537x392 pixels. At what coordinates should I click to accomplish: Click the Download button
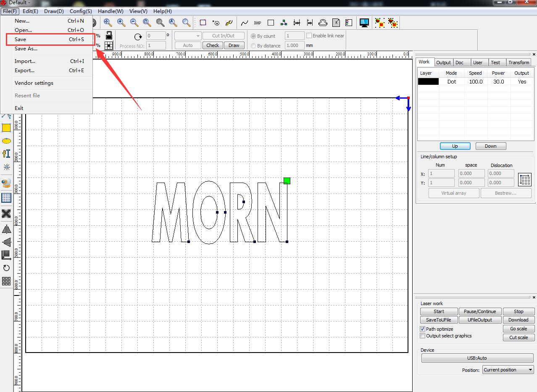tap(519, 320)
